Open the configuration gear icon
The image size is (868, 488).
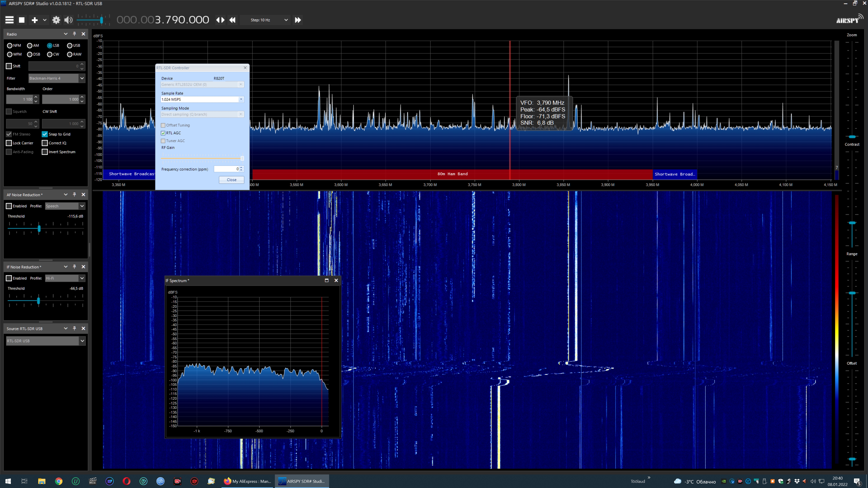(x=56, y=20)
